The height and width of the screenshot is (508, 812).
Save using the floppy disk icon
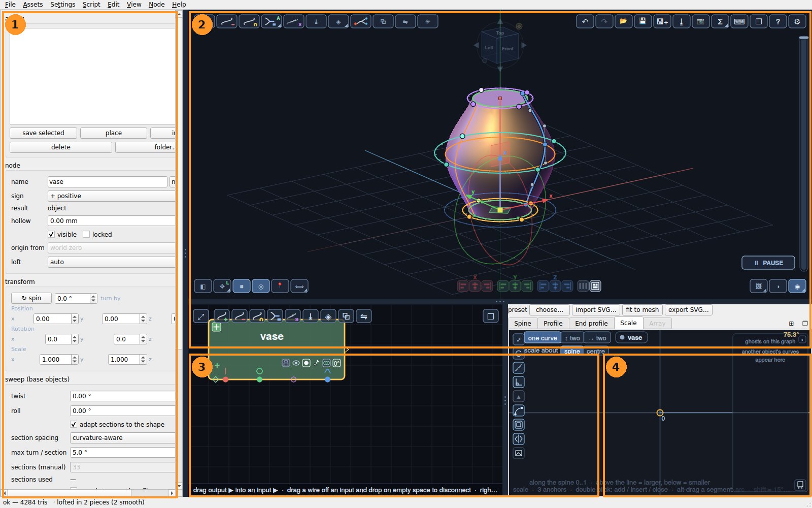[642, 22]
